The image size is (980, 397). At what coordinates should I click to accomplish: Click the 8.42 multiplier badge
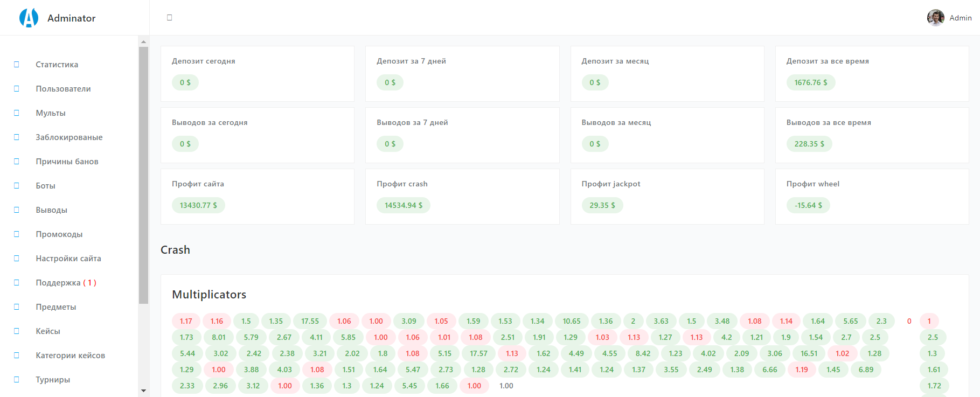(643, 353)
